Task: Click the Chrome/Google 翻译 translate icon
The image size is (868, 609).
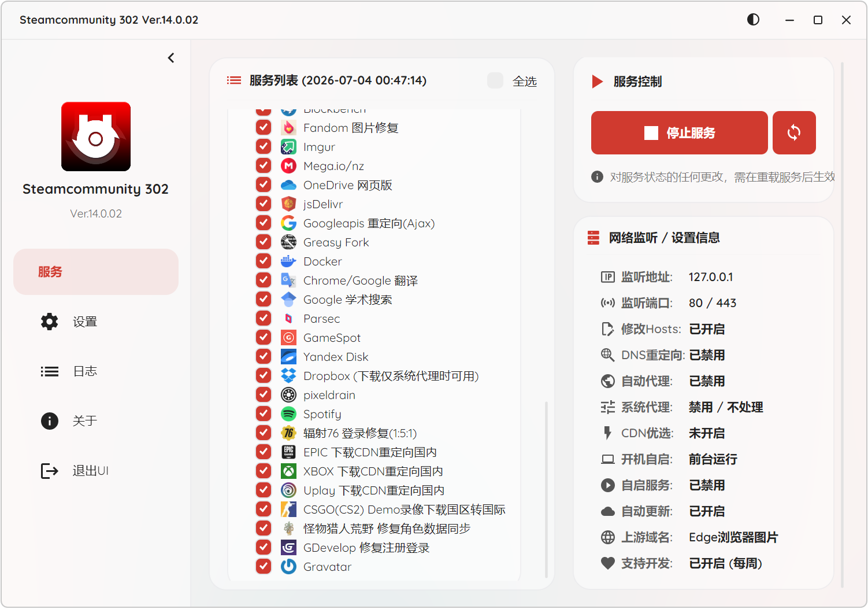Action: pyautogui.click(x=288, y=280)
